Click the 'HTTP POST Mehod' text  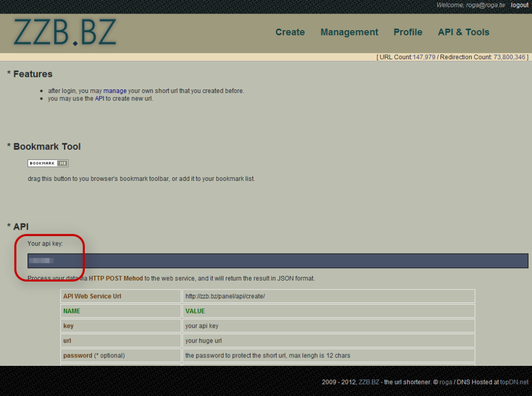click(116, 279)
